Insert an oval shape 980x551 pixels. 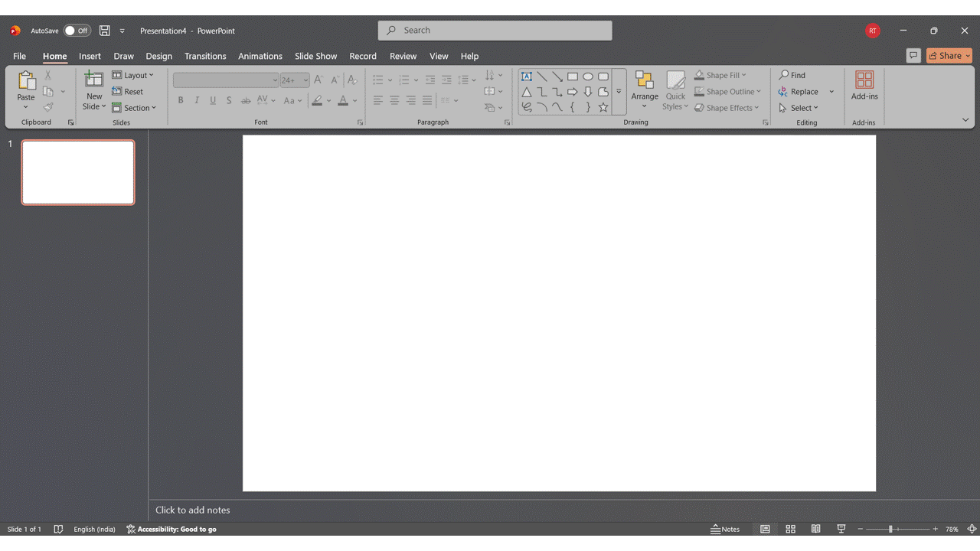[588, 76]
